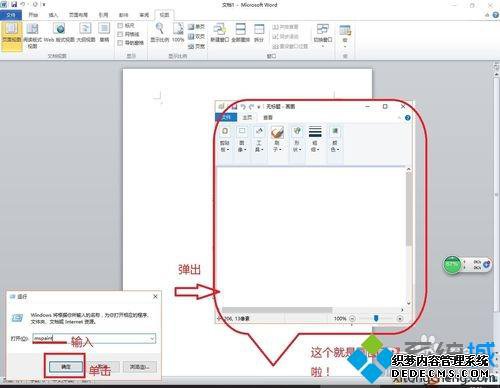Click Undo arrow in Paint title bar
The width and height of the screenshot is (500, 388).
pos(243,107)
